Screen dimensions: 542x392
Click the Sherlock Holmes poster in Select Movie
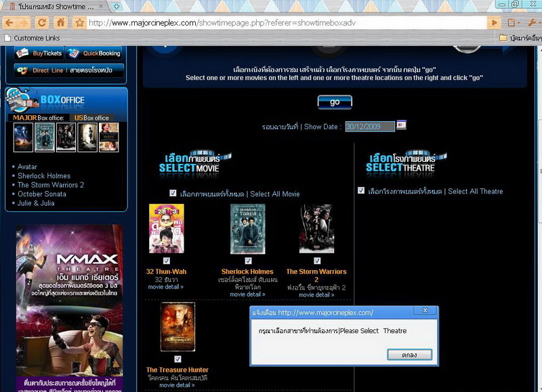point(248,229)
